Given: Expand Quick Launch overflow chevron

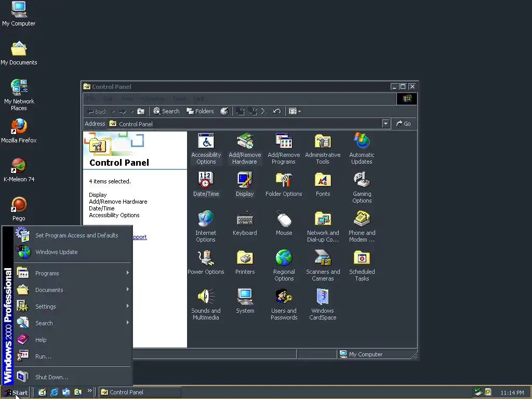Looking at the screenshot, I should tap(89, 391).
